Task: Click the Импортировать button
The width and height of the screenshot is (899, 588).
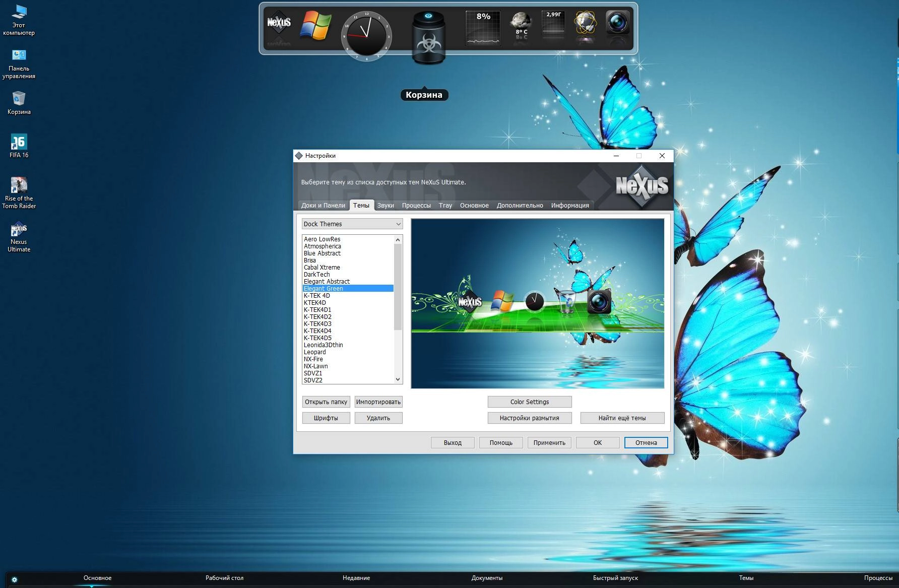Action: coord(378,402)
